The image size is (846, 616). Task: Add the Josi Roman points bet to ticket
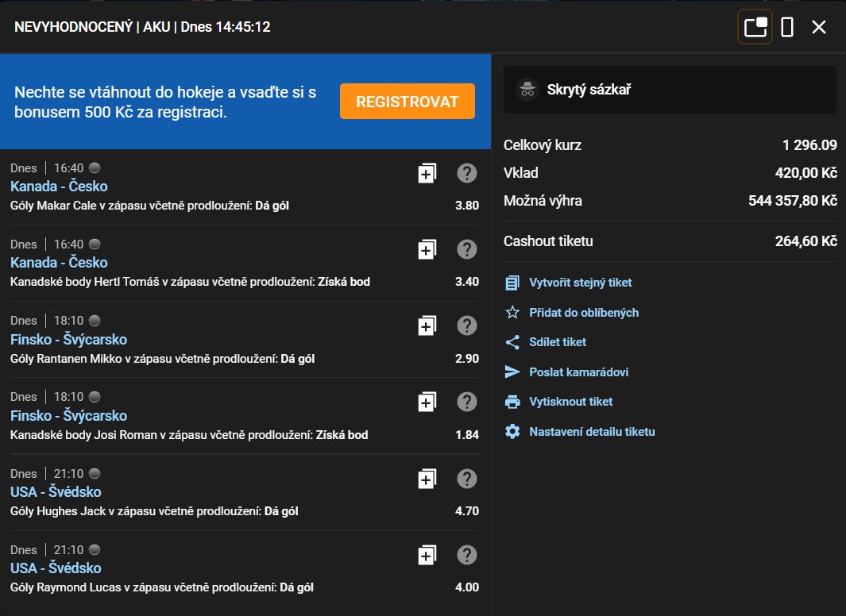point(427,402)
